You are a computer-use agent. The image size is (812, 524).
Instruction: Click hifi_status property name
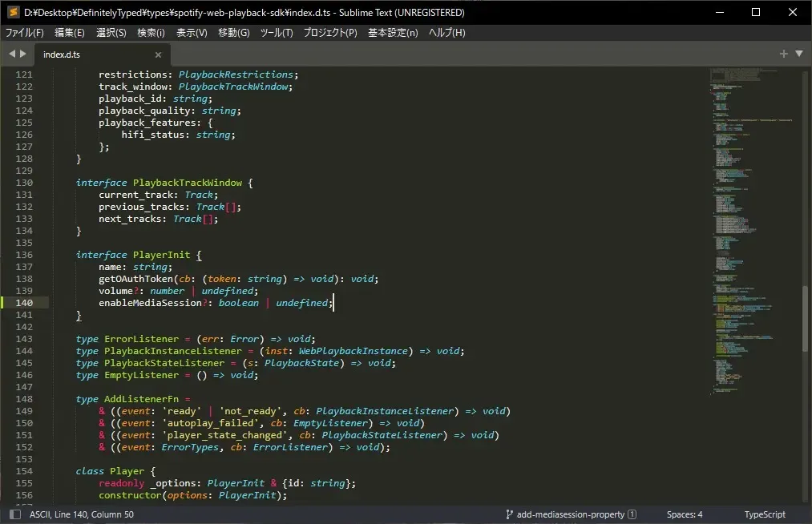coord(153,135)
